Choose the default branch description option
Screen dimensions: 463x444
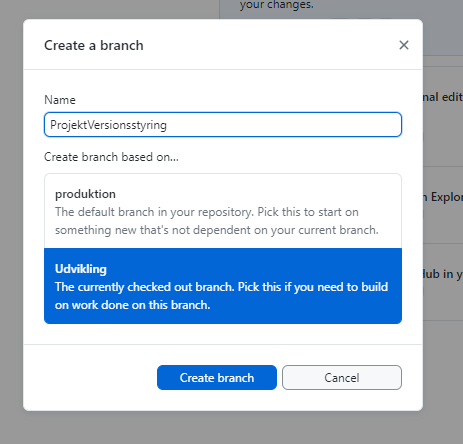tap(217, 221)
